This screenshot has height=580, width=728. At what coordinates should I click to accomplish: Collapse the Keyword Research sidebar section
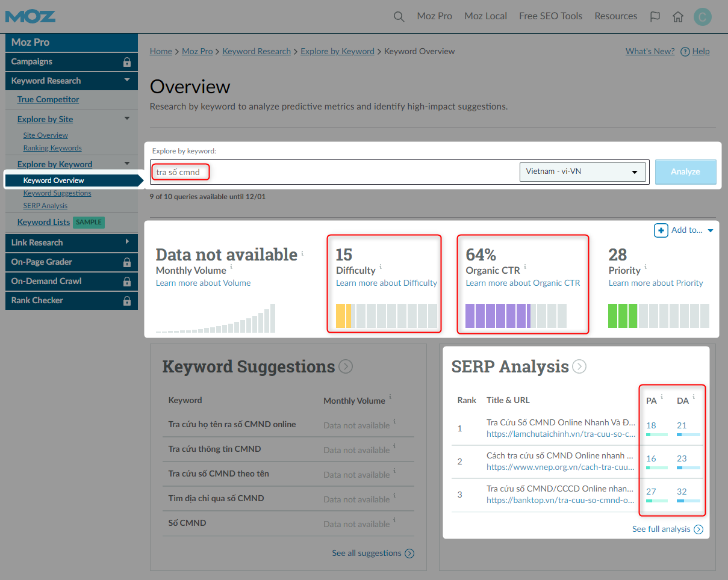pyautogui.click(x=127, y=80)
